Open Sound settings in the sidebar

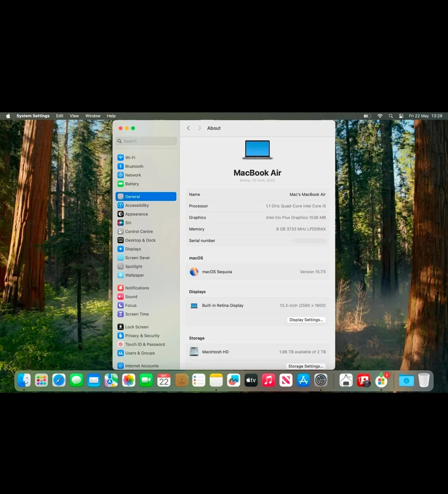146,297
